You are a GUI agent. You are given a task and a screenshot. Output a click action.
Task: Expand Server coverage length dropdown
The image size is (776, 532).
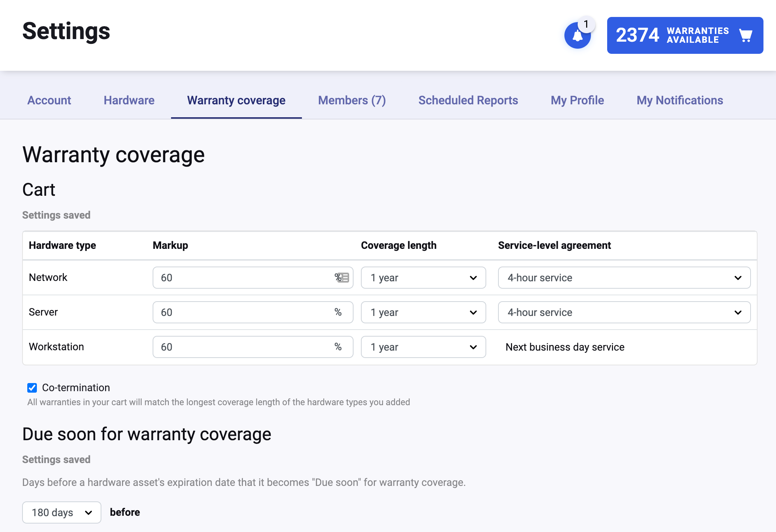coord(423,312)
